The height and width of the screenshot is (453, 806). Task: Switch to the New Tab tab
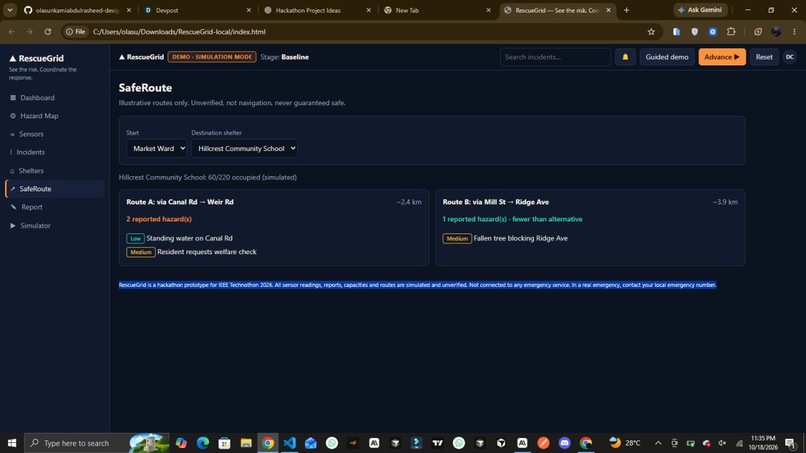point(436,10)
